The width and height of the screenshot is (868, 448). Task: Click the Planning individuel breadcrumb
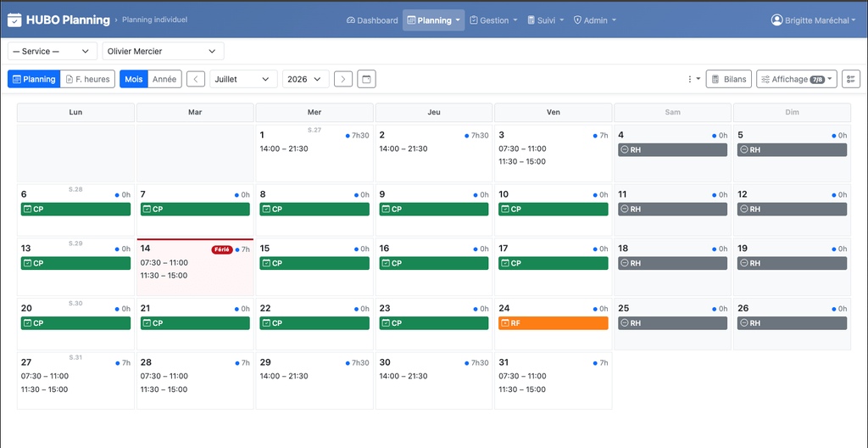[x=154, y=20]
